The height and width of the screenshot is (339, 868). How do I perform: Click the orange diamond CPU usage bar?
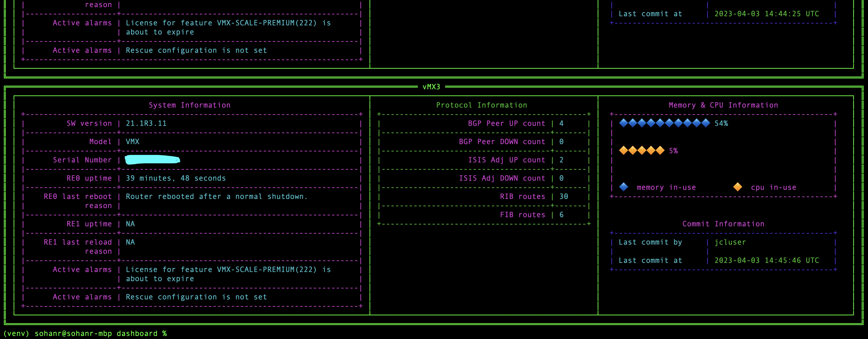(642, 150)
